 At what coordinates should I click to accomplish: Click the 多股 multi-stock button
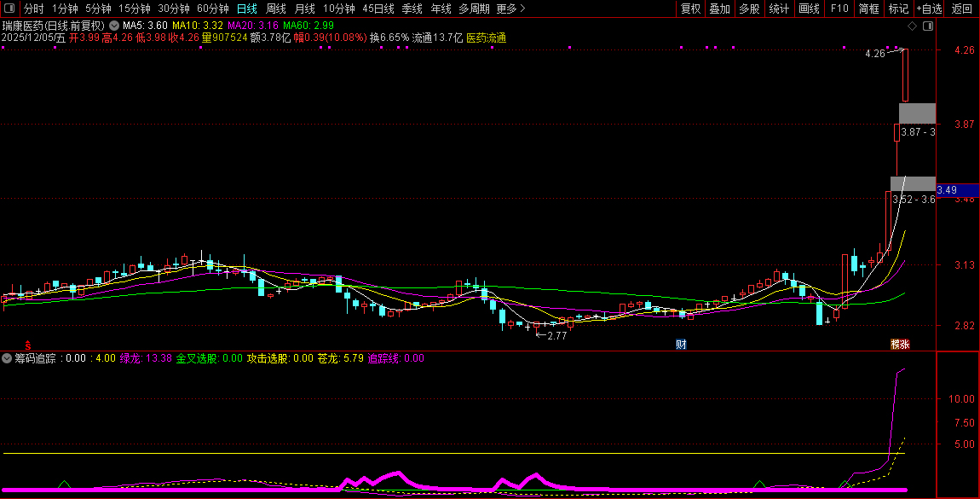[x=749, y=9]
